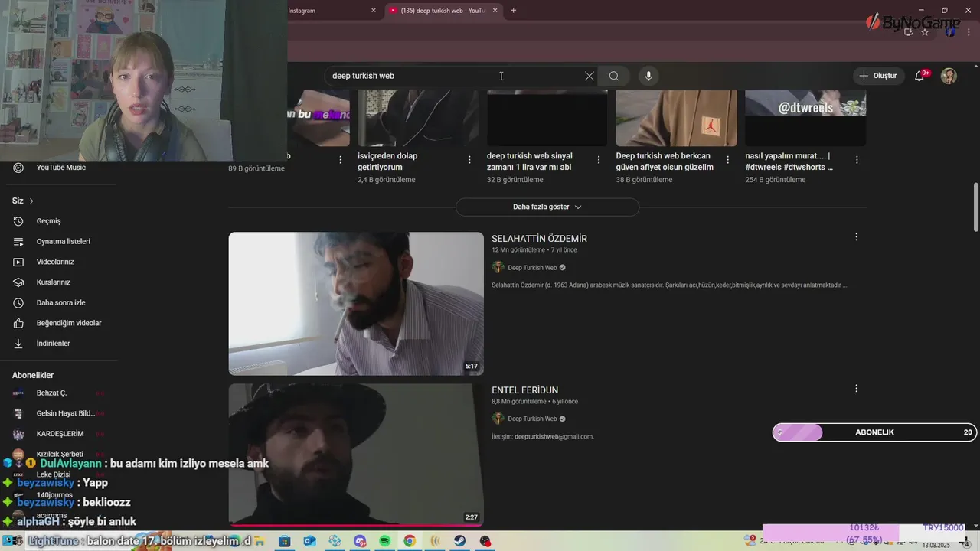The image size is (980, 551).
Task: Click the YouTube search magnifier button
Action: 613,76
